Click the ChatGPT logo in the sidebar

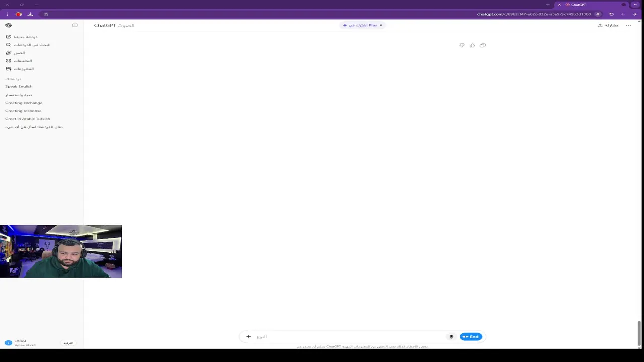pos(8,25)
